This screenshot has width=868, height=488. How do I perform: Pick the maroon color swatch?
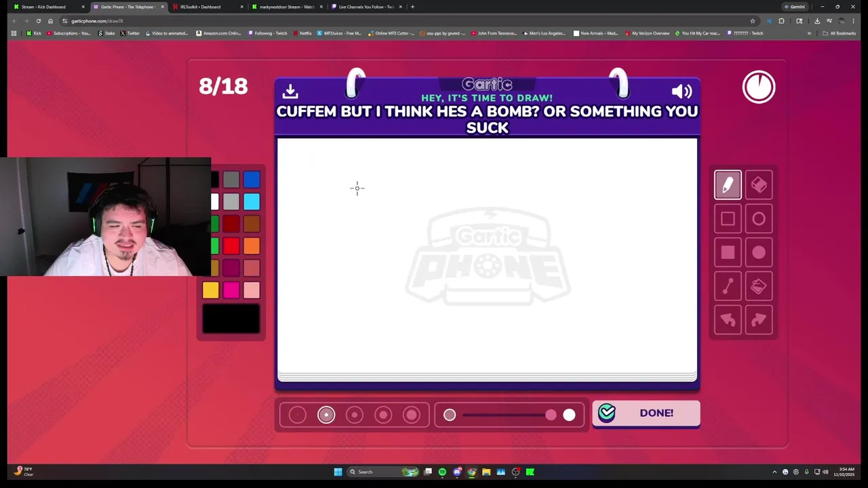[231, 268]
